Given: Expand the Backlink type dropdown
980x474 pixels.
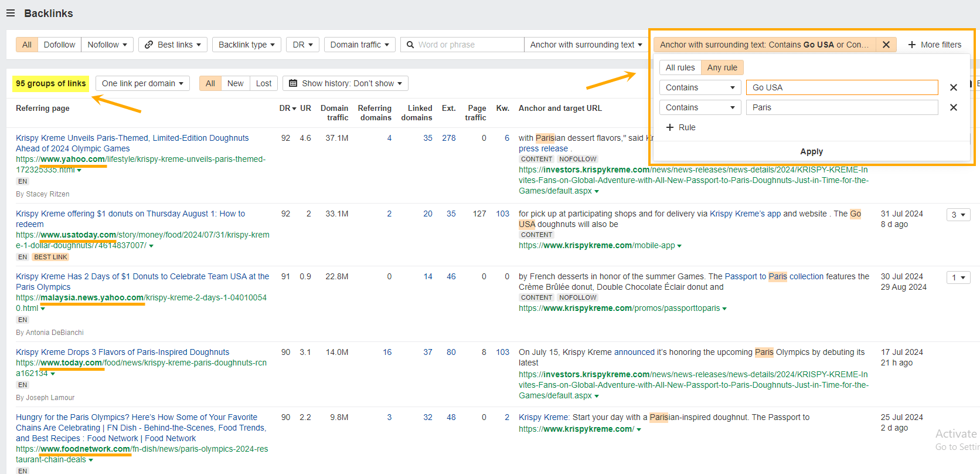Looking at the screenshot, I should point(246,45).
